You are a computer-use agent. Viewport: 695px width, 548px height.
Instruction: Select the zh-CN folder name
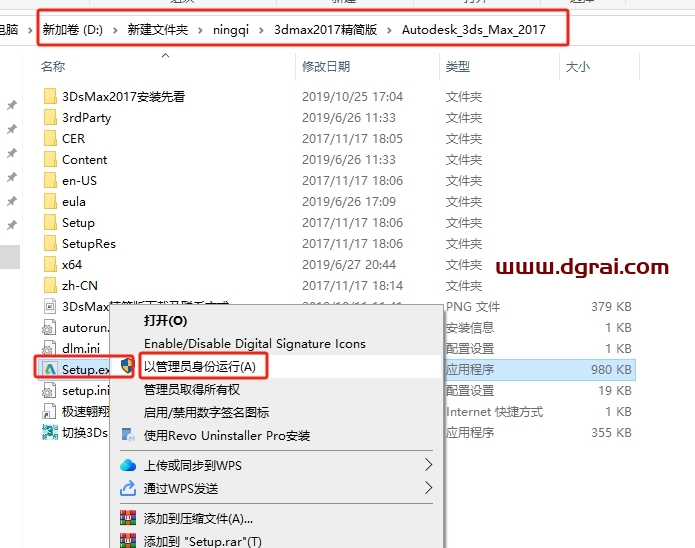click(x=80, y=286)
